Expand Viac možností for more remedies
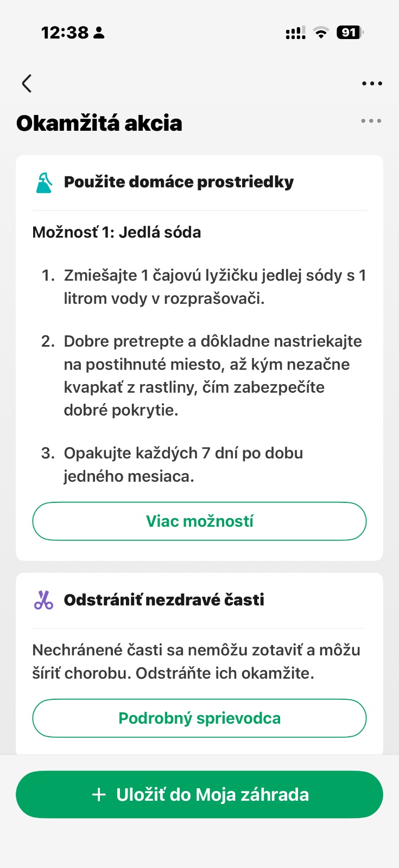The image size is (399, 868). pos(199,521)
